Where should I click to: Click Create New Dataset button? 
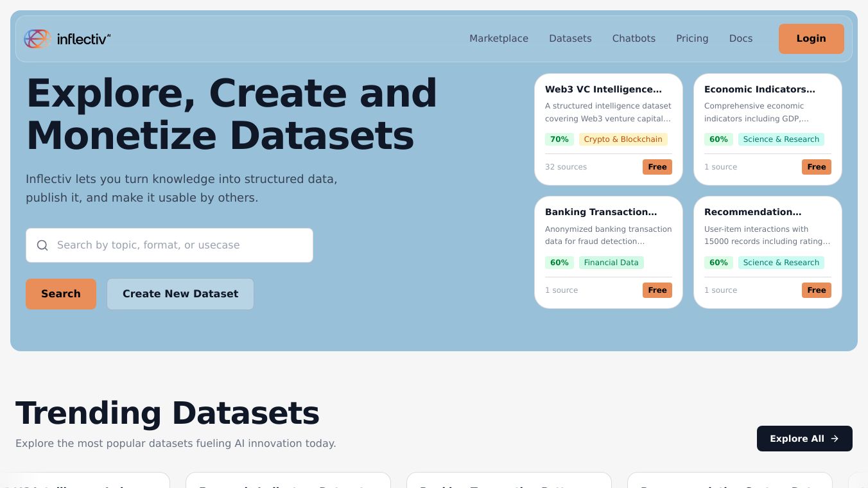click(180, 294)
